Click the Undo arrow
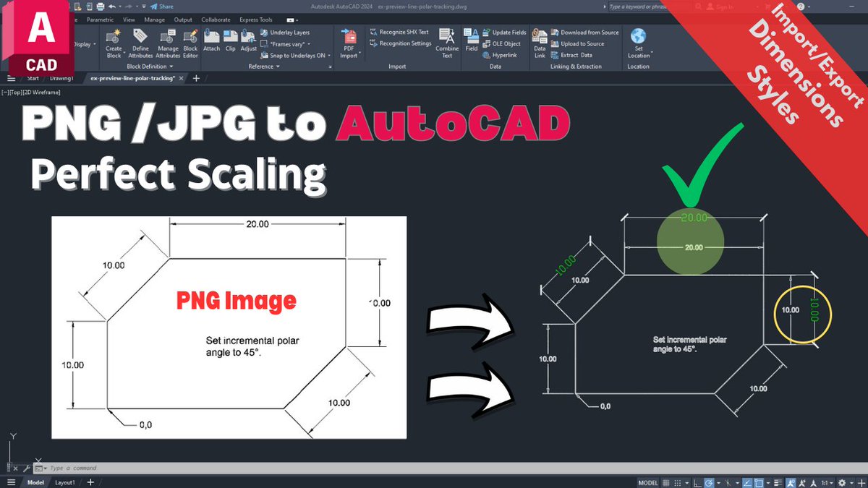 [112, 7]
